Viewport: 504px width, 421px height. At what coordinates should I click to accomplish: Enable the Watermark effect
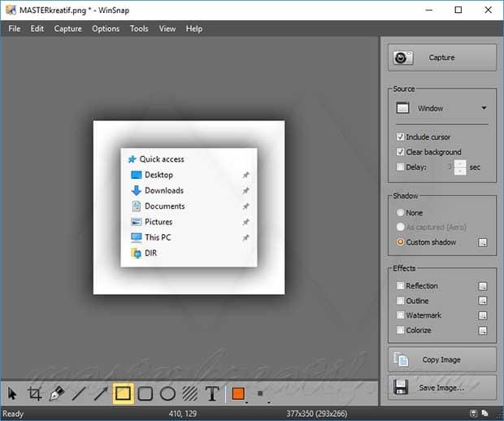pos(400,315)
